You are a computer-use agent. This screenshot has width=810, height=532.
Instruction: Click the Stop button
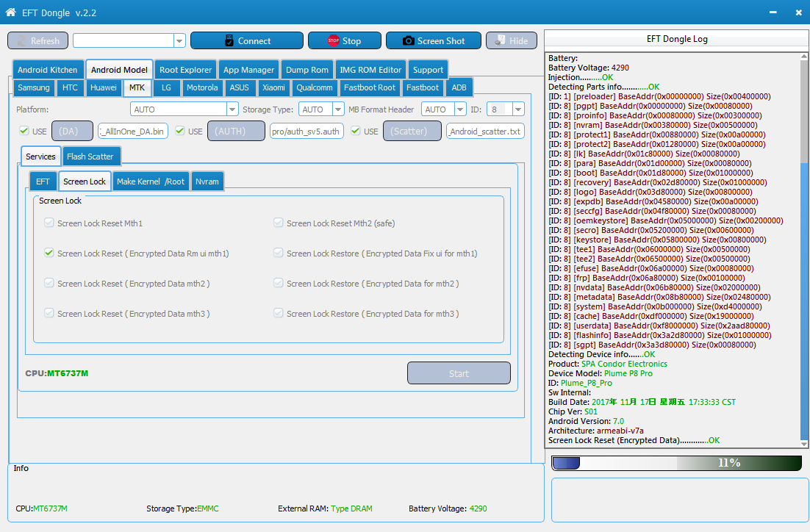pos(345,41)
